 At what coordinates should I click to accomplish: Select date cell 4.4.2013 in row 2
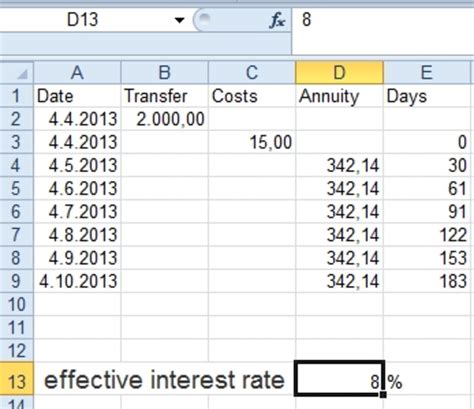tap(77, 119)
